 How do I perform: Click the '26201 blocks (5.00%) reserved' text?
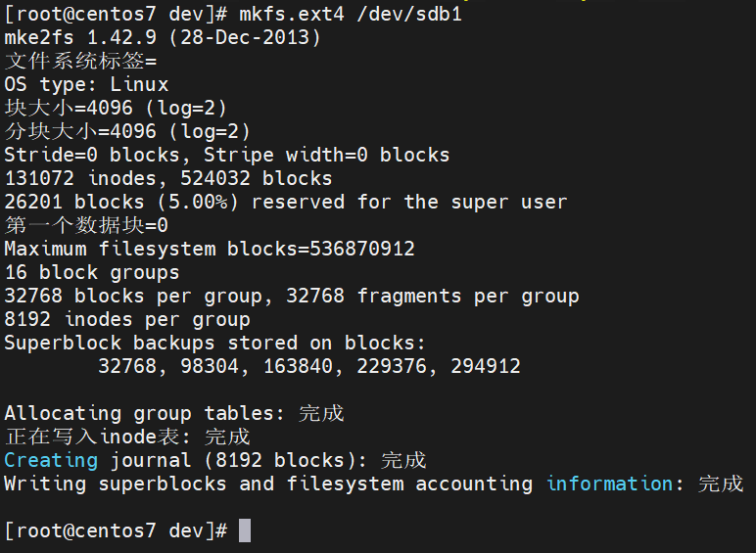point(174,202)
